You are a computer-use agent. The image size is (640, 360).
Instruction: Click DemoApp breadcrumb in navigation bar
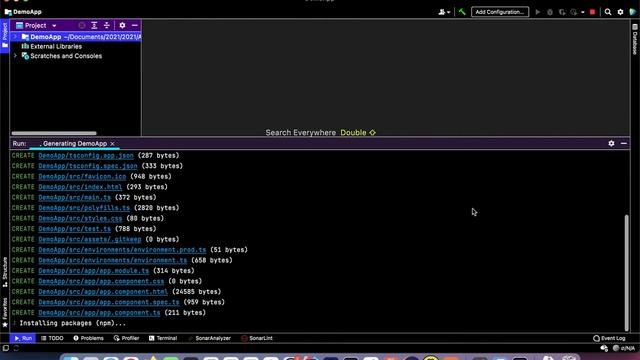pos(23,12)
